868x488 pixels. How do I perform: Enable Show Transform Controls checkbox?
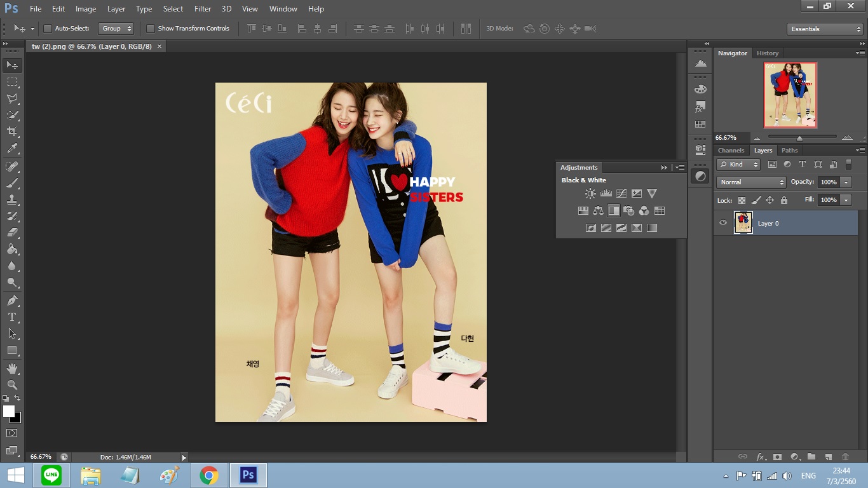(x=151, y=29)
